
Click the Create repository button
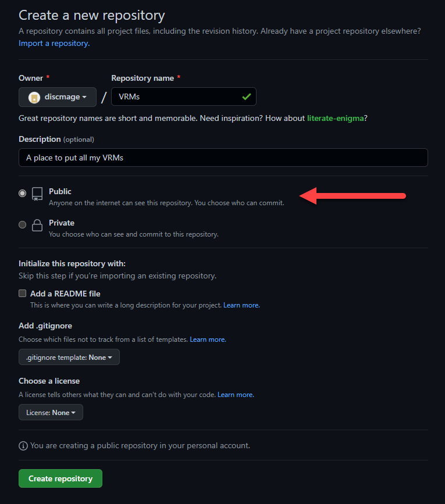click(60, 478)
